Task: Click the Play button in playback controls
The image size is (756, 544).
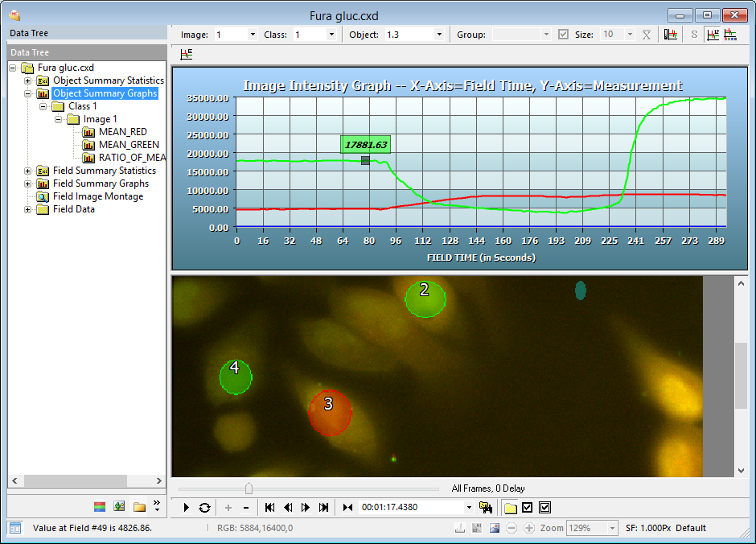Action: point(187,508)
